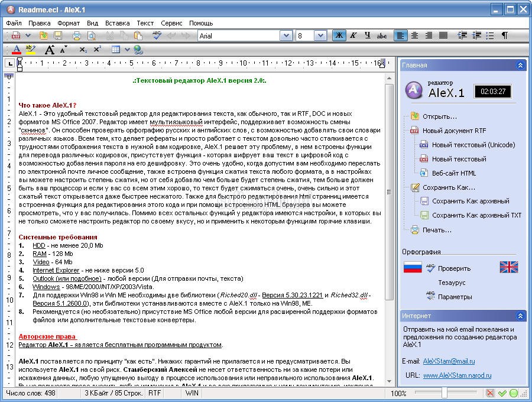Click the new RTF document toolbar icon
Viewport: 532px width, 402px height.
(16, 35)
